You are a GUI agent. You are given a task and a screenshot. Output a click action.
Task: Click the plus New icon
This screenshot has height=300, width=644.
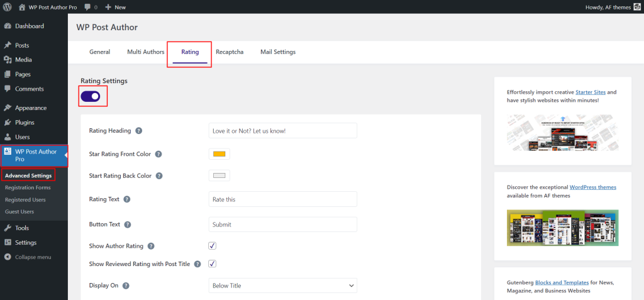[x=108, y=7]
